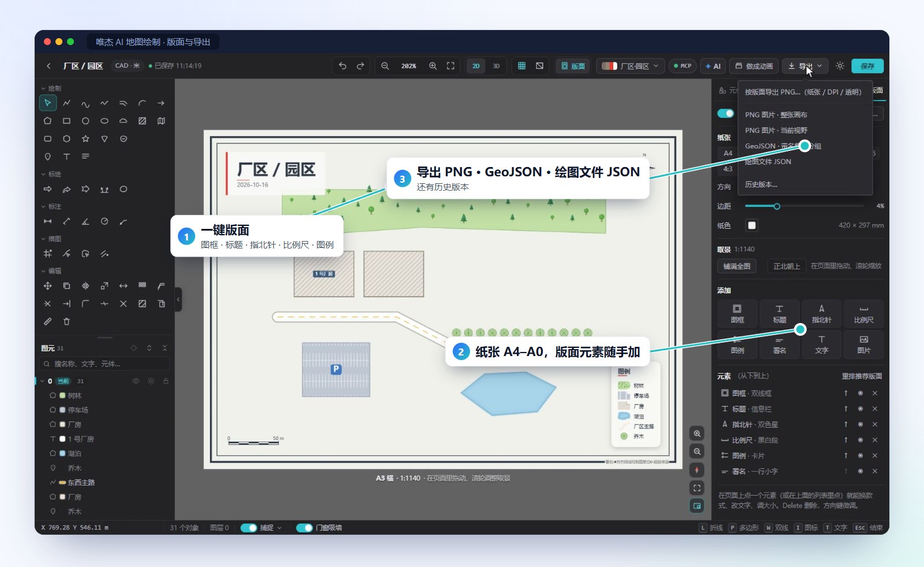The height and width of the screenshot is (567, 924).
Task: Toggle the grid display icon in toolbar
Action: 521,66
